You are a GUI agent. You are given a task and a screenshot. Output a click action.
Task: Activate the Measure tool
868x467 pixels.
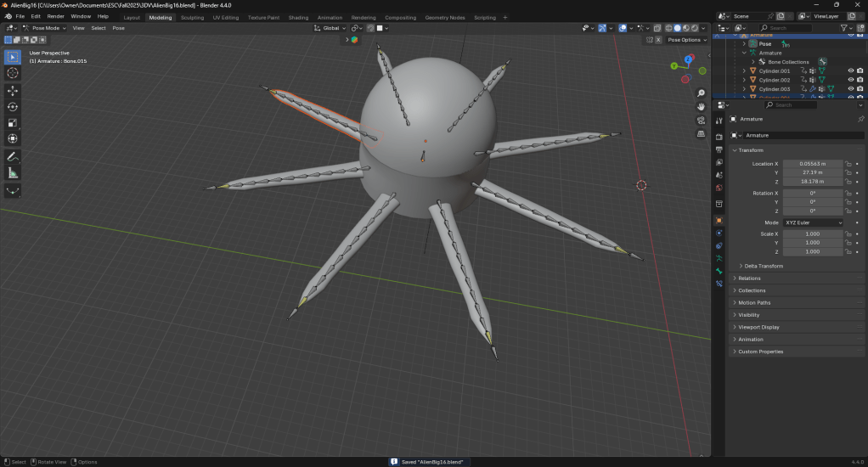point(13,172)
